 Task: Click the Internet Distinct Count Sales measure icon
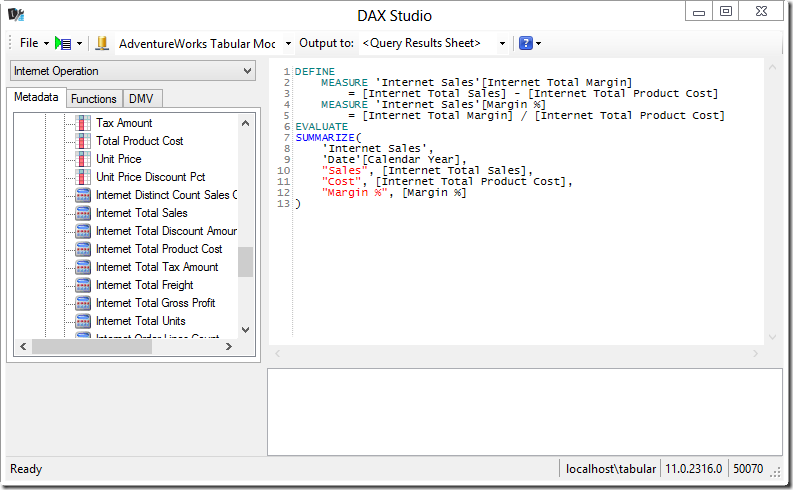pos(83,195)
